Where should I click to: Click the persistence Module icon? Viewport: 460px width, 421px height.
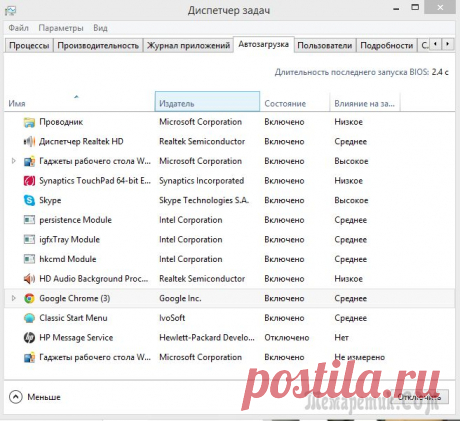coord(29,220)
